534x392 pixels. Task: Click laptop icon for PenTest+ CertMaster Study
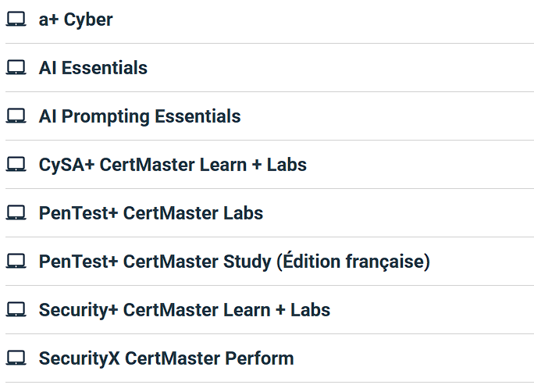(16, 262)
